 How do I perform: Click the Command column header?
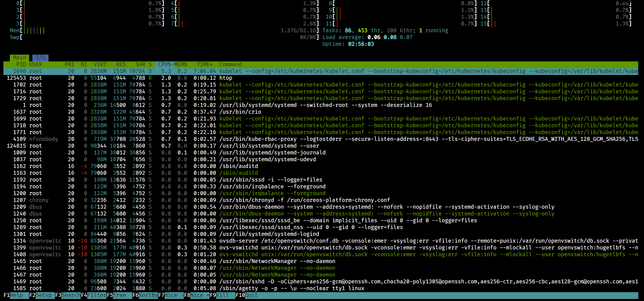(230, 64)
